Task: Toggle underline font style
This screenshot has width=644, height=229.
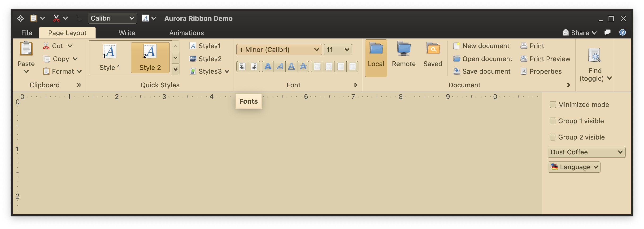Action: pos(292,66)
